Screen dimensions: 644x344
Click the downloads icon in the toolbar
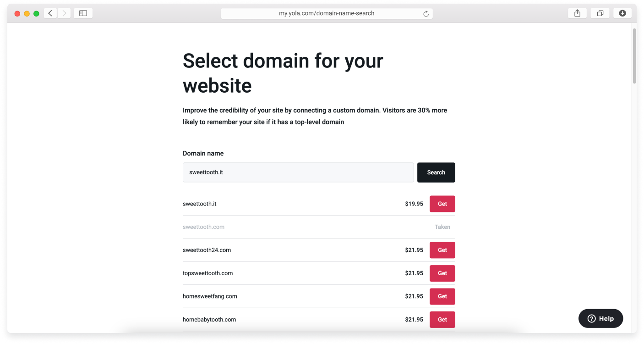tap(622, 13)
